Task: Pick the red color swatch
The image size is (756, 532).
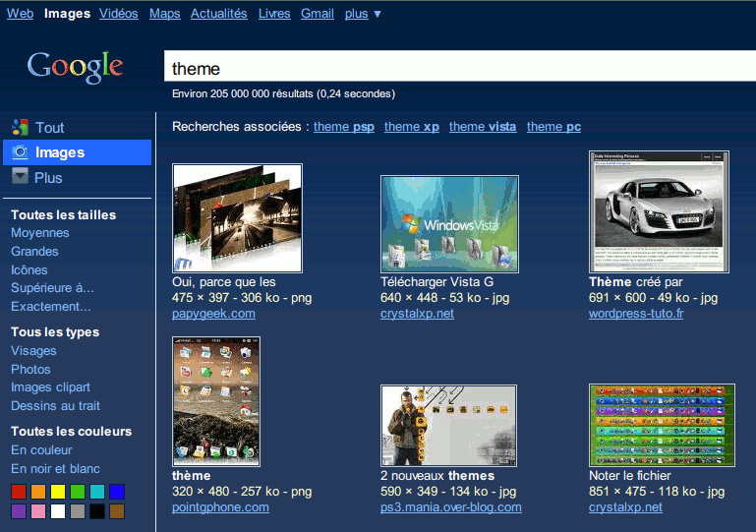Action: (x=19, y=492)
